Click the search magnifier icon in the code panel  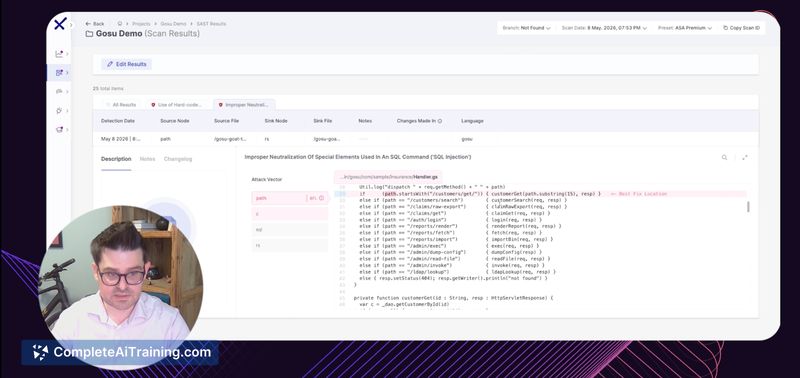pos(724,158)
